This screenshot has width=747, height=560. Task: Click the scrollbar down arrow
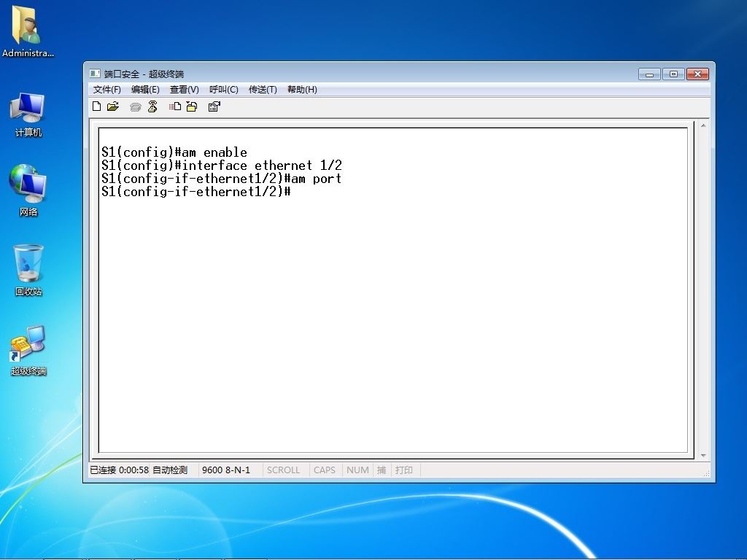[703, 456]
